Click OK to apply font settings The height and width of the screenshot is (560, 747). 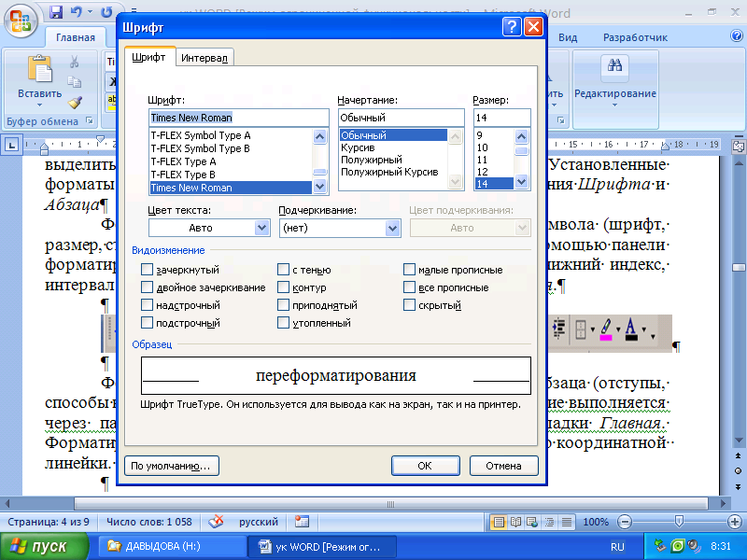pyautogui.click(x=425, y=466)
